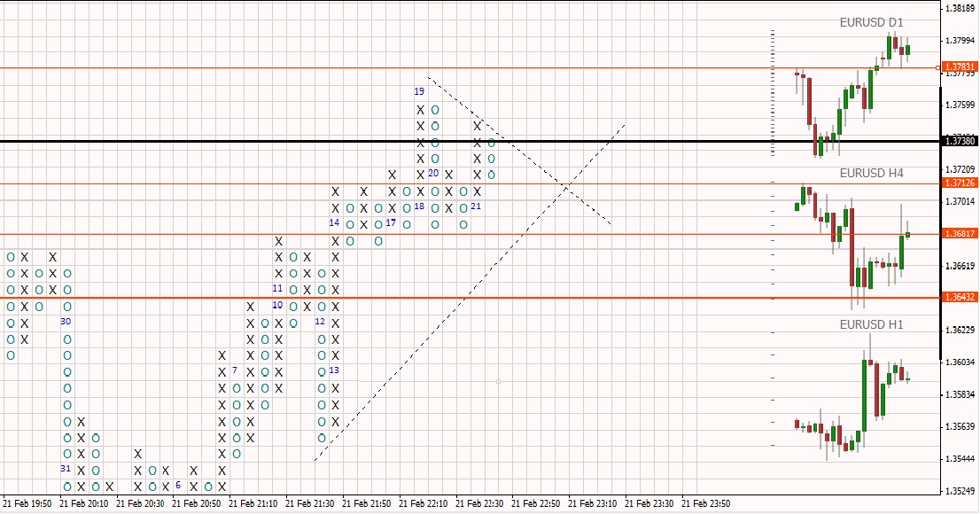Click the 1.35834 price scale value
Viewport: 980px width, 514px height.
coord(961,394)
